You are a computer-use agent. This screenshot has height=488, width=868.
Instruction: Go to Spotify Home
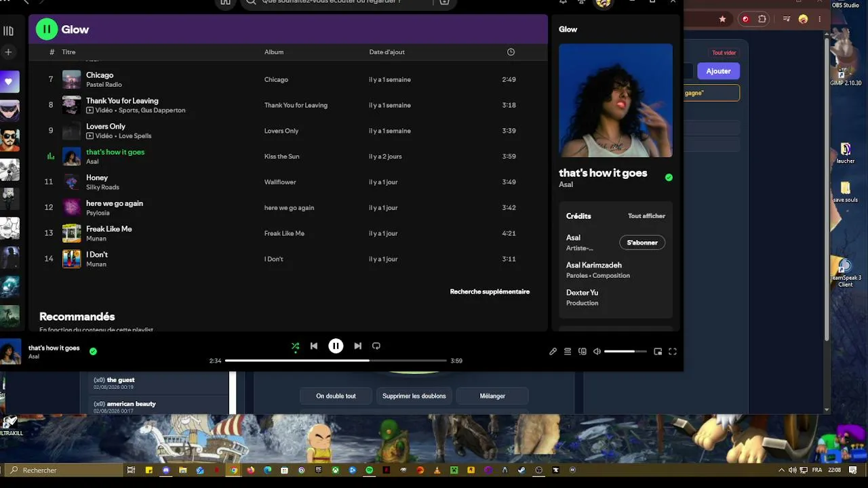[x=225, y=2]
